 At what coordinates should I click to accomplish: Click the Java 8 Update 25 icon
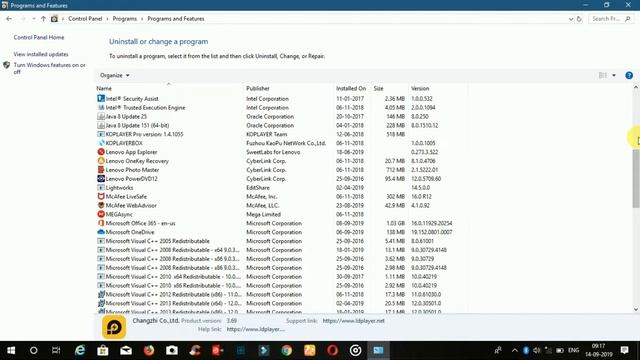pos(101,116)
